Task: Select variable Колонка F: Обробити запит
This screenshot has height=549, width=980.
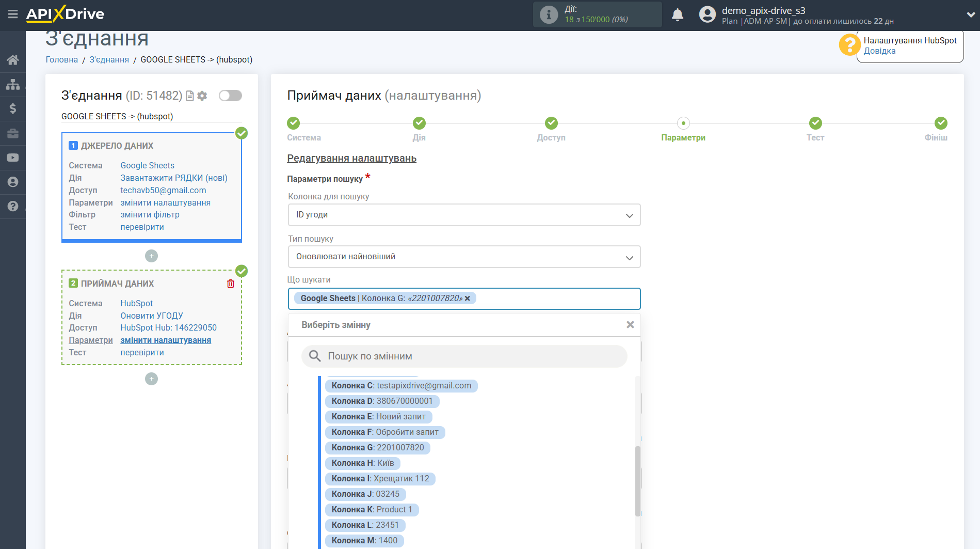Action: tap(385, 432)
